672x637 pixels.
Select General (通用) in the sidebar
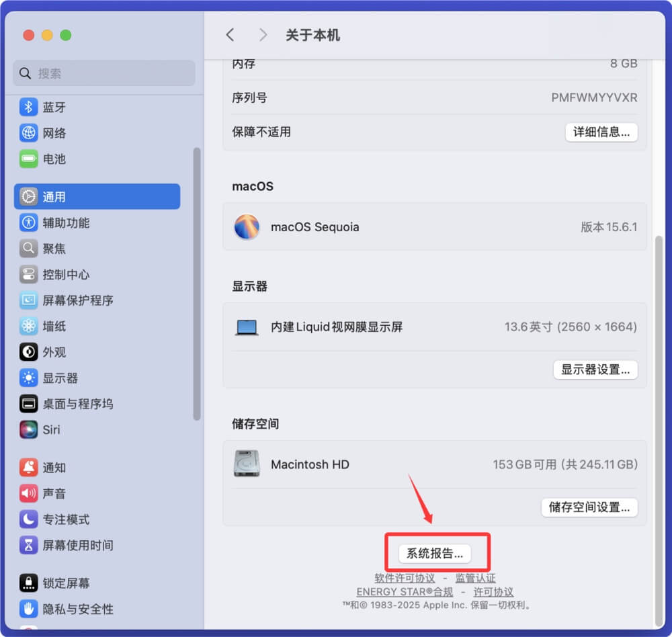click(97, 197)
